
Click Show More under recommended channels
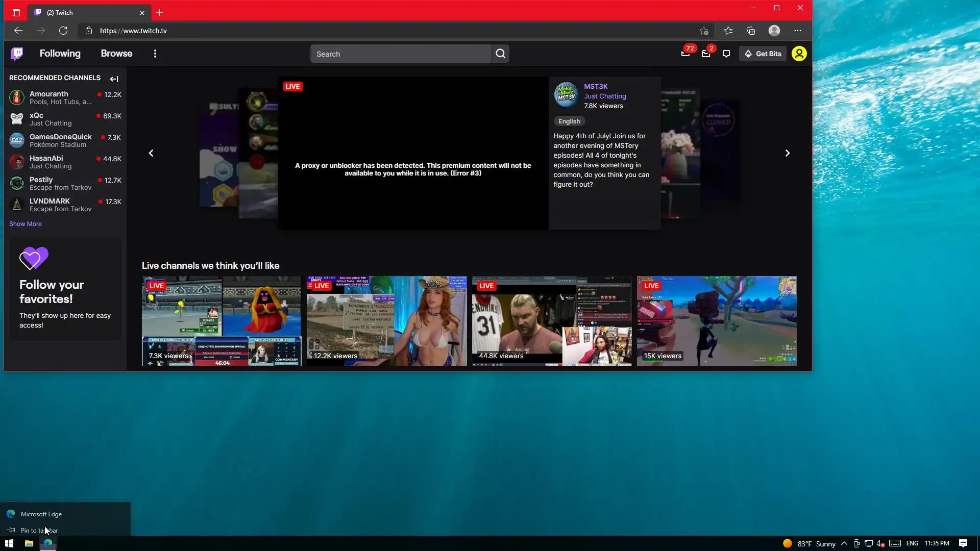click(26, 224)
